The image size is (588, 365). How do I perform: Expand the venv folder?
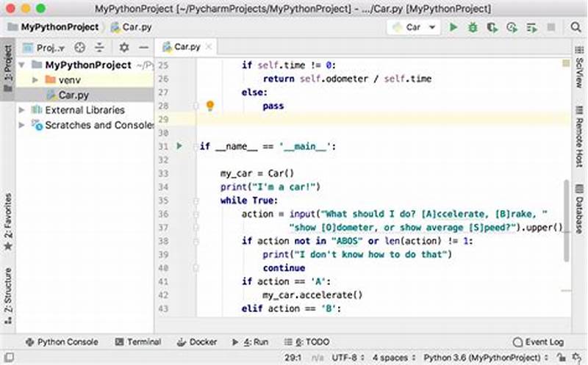(x=35, y=80)
